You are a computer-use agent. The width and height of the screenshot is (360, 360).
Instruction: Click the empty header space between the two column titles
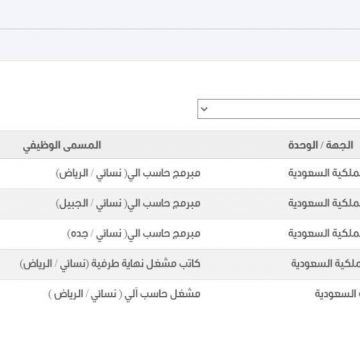point(195,146)
